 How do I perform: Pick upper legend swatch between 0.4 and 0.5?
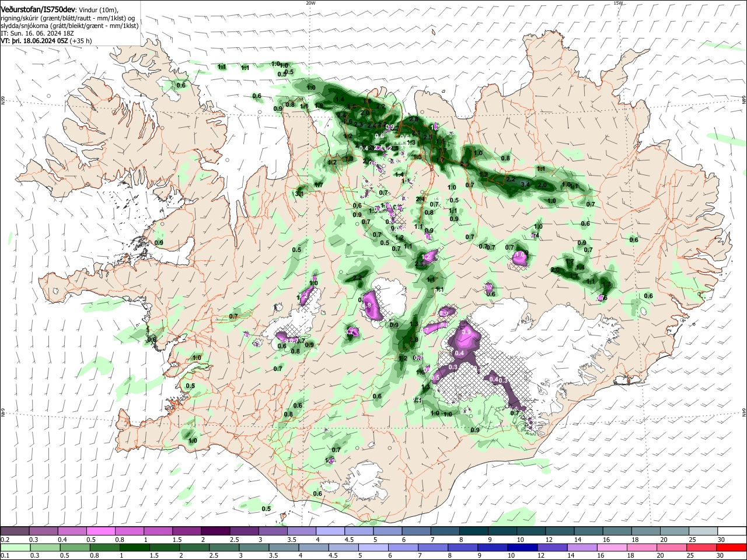point(72,531)
